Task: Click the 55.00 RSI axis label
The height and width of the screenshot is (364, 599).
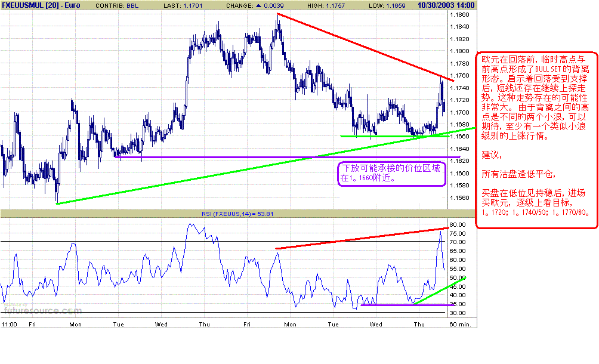Action: click(458, 269)
